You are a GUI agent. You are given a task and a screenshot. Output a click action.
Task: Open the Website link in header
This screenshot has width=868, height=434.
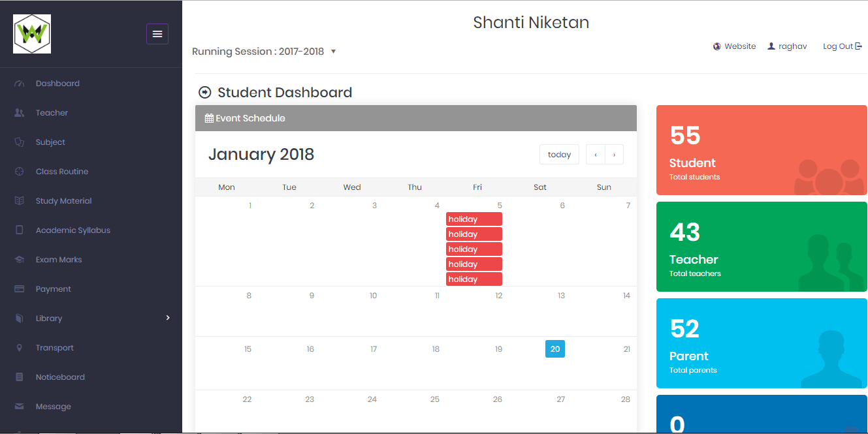735,46
